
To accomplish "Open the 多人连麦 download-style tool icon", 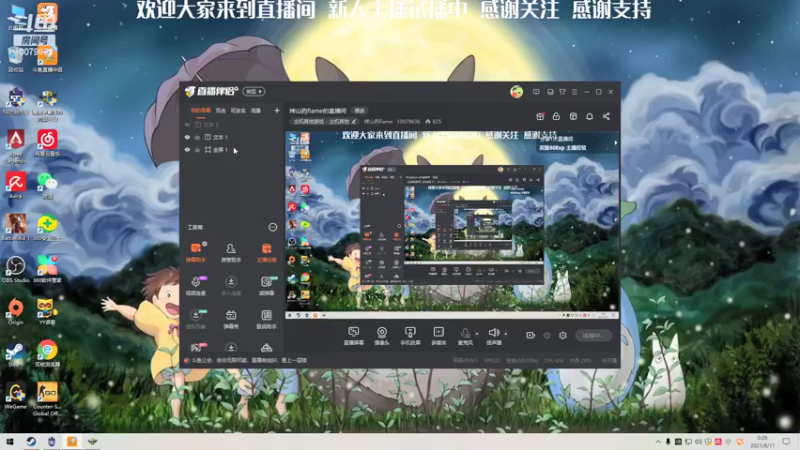I will coord(231,286).
